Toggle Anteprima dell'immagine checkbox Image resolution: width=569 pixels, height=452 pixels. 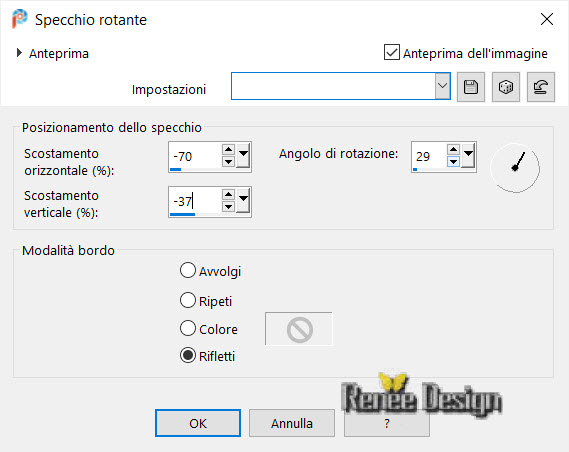(x=392, y=52)
